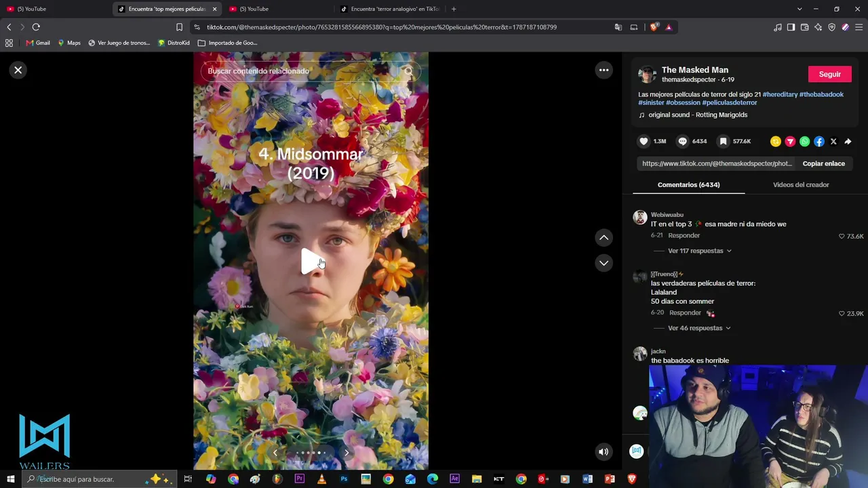The width and height of the screenshot is (868, 488).
Task: Expand Ver 117 respuestas replies
Action: [x=700, y=251]
